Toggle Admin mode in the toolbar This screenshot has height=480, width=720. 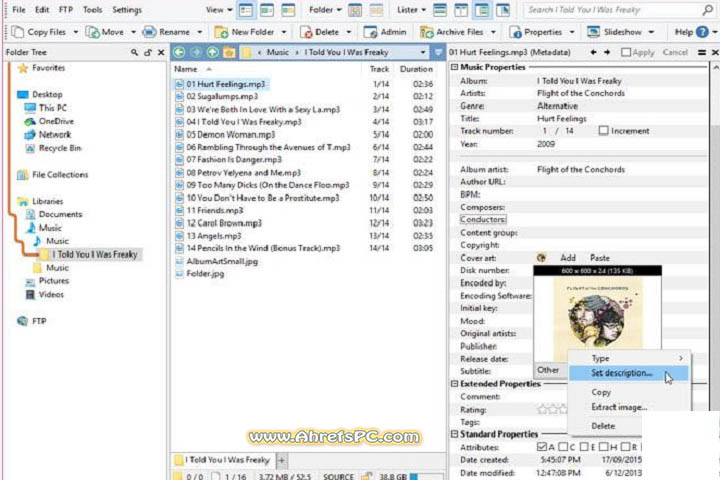385,32
